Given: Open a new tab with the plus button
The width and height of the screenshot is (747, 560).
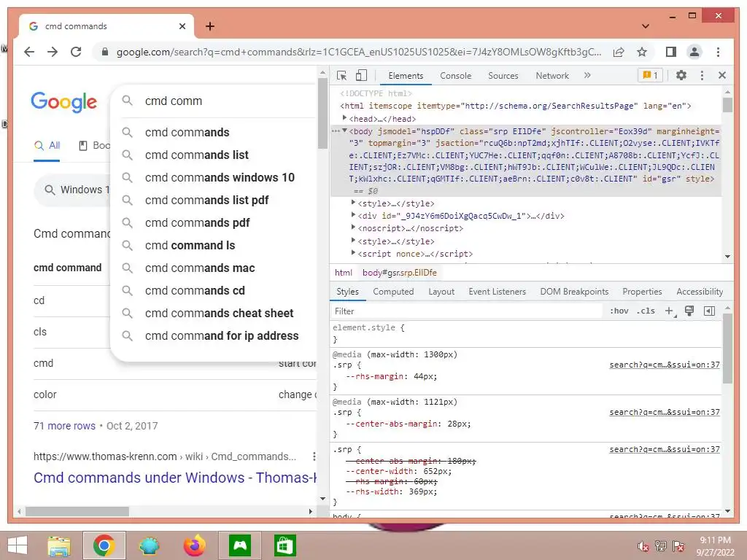Looking at the screenshot, I should (210, 26).
